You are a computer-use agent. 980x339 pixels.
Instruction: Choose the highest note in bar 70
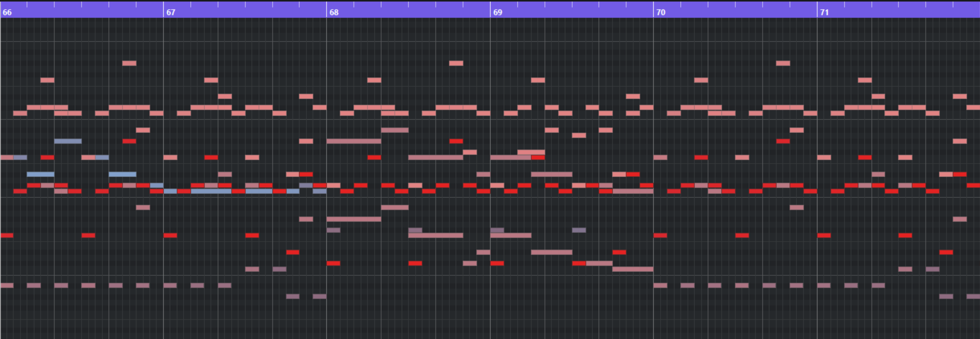(x=783, y=63)
